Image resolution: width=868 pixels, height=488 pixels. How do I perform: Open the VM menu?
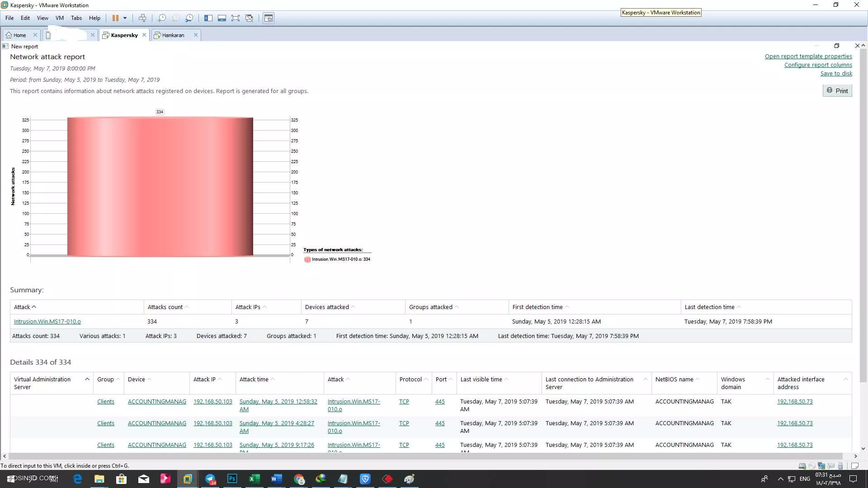tap(60, 18)
